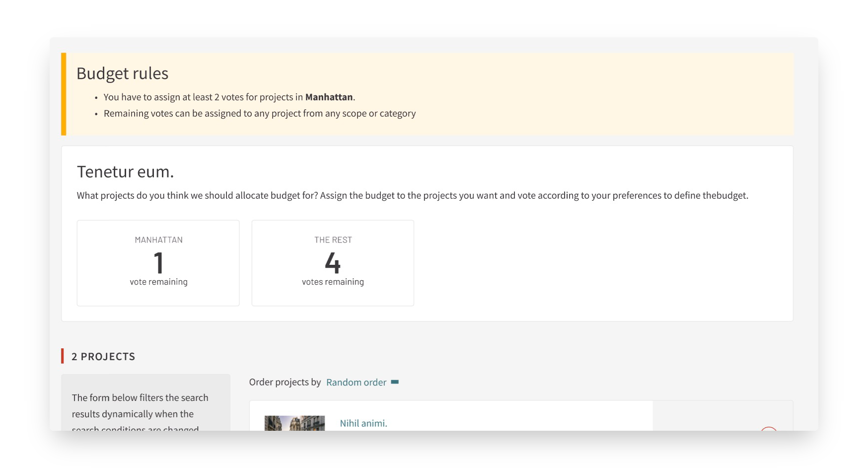Click the 2 PROJECTS section heading
Image resolution: width=868 pixels, height=468 pixels.
(x=103, y=357)
